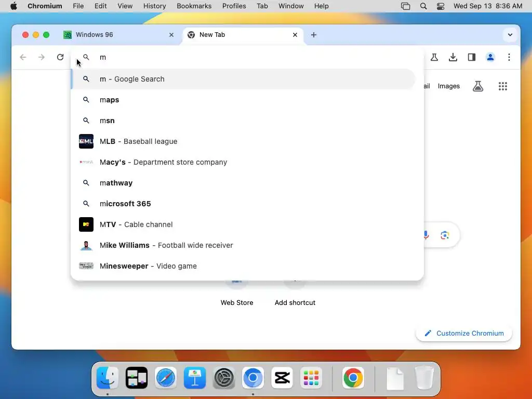532x399 pixels.
Task: Select the 'maps' suggestion
Action: point(243,100)
